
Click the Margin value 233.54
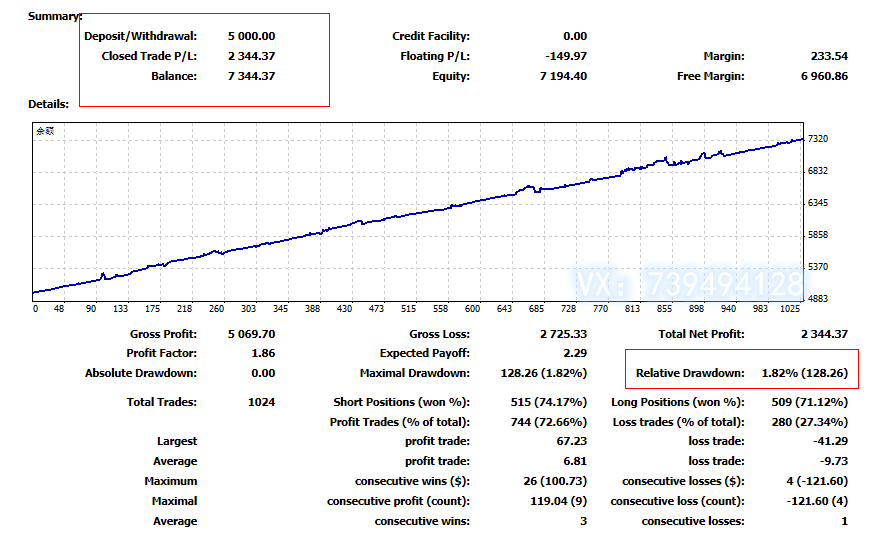[829, 56]
